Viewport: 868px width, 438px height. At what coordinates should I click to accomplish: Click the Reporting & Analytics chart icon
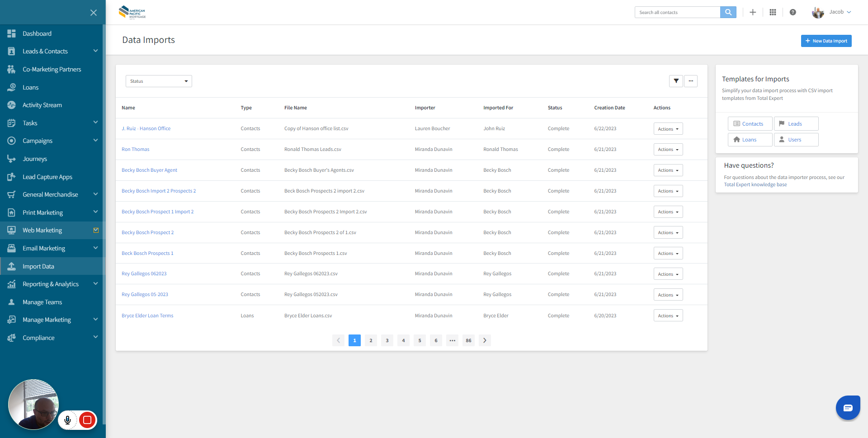11,284
